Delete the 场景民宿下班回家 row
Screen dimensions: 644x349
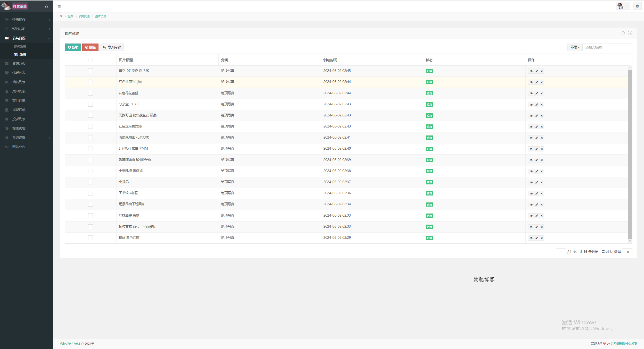pyautogui.click(x=542, y=205)
